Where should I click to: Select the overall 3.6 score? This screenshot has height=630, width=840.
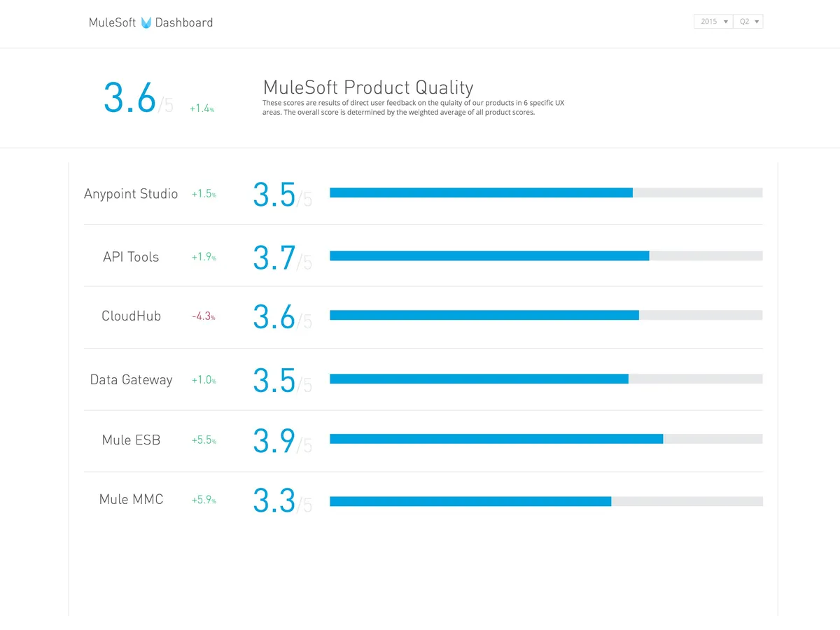[130, 98]
